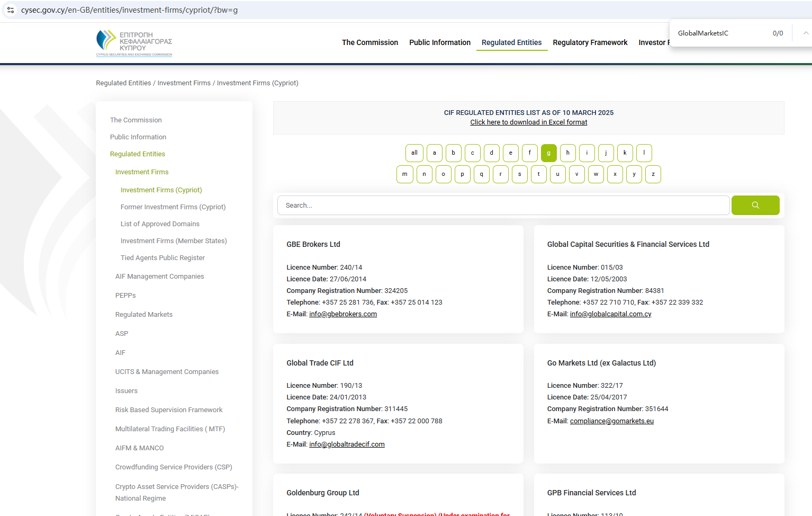Click the Search input field
The width and height of the screenshot is (812, 516).
coord(503,206)
